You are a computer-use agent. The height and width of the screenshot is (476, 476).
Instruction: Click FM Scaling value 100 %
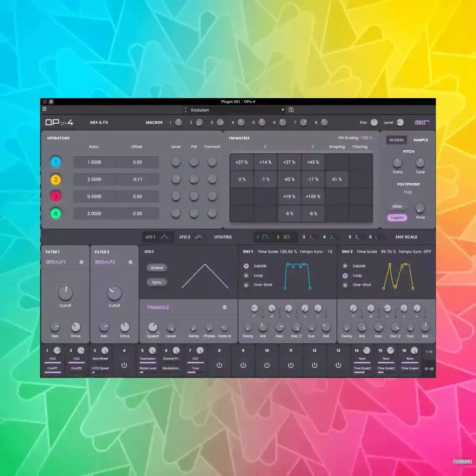click(367, 138)
